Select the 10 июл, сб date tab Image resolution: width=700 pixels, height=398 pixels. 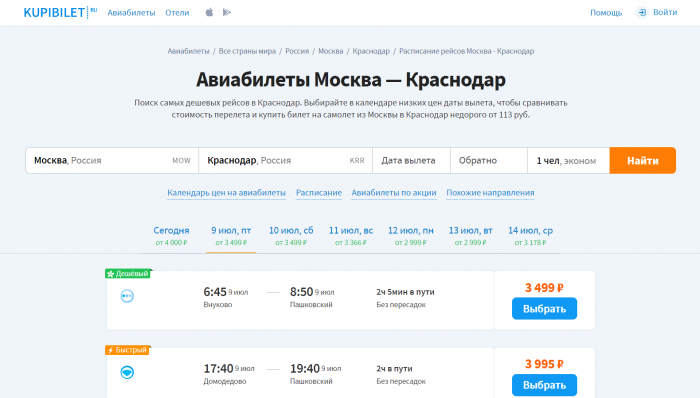pyautogui.click(x=291, y=236)
